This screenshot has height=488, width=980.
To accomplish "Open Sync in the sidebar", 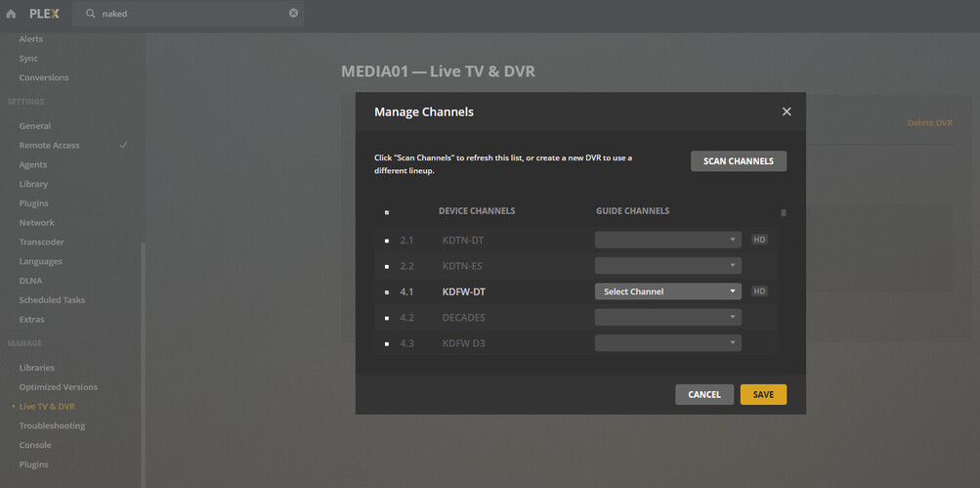I will point(28,58).
